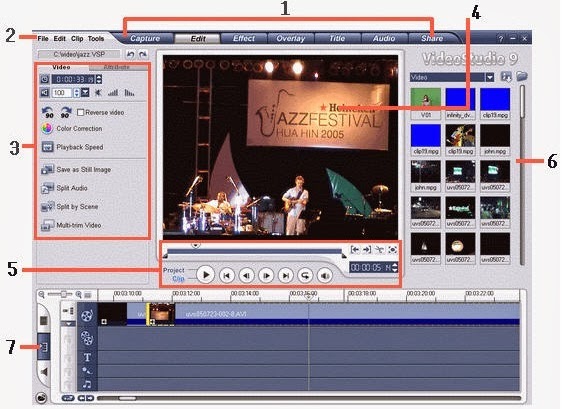Go to the Title step tab
The image size is (562, 409).
click(x=337, y=38)
